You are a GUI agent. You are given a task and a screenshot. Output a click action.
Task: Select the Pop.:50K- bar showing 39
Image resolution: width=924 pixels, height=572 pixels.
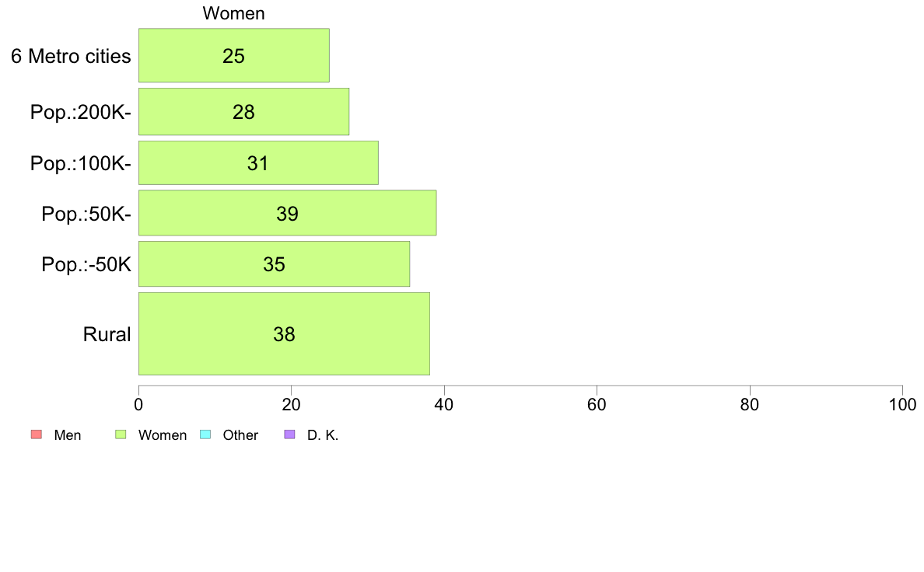click(288, 213)
